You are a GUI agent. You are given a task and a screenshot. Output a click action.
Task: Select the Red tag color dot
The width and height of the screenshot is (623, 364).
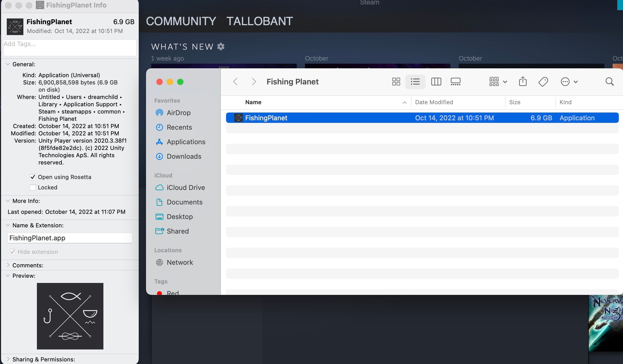click(x=160, y=293)
